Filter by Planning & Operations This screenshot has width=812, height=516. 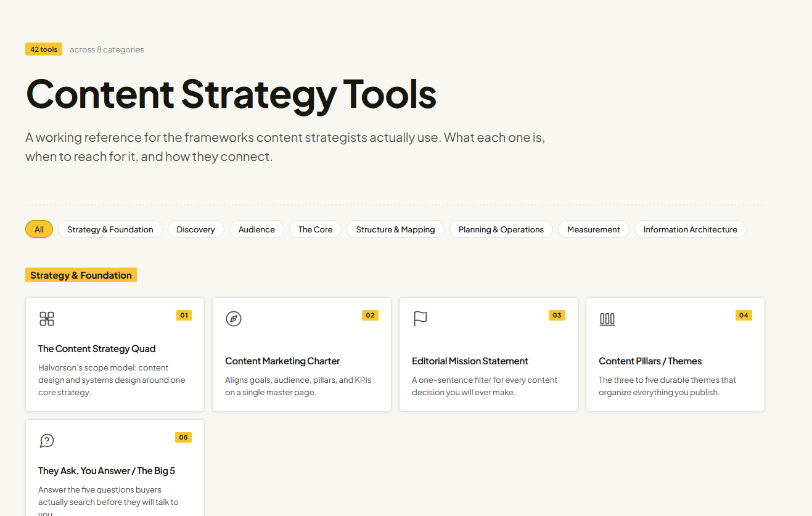[501, 229]
